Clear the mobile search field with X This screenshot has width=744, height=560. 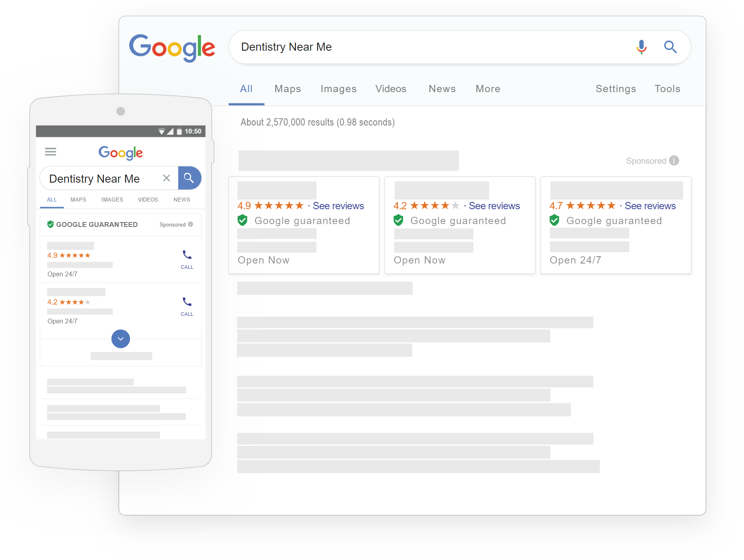167,178
